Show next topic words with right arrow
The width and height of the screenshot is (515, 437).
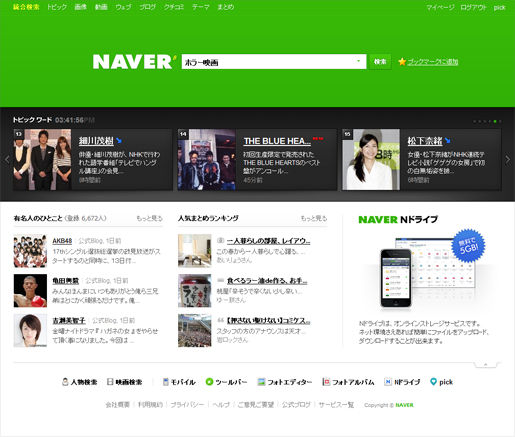[x=508, y=160]
